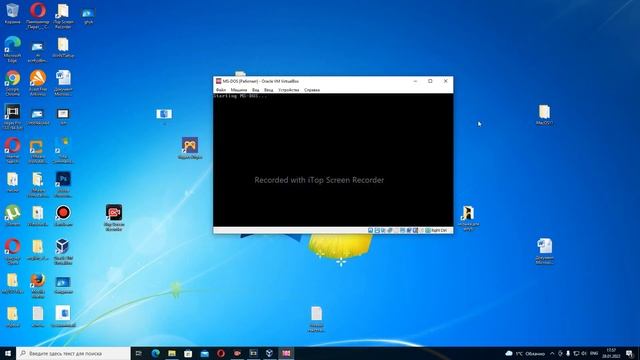Open Opera from the taskbar
The image size is (640, 360).
(221, 353)
